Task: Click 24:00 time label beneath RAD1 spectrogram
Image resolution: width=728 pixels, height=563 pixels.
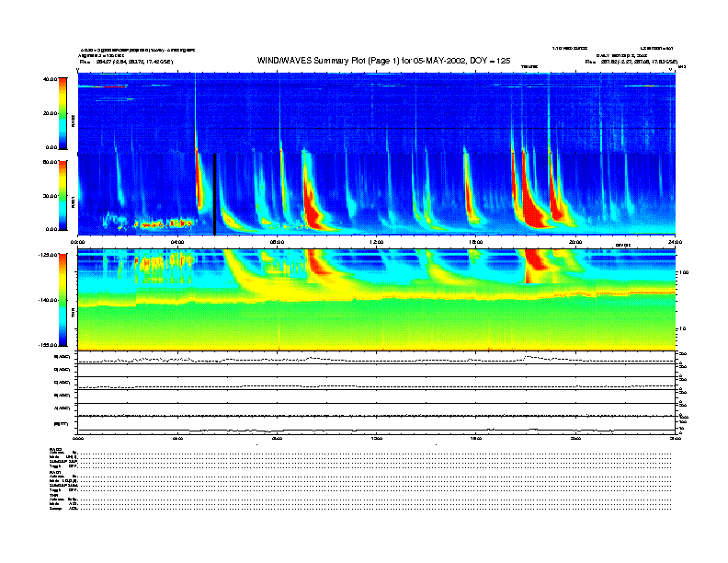Action: 675,242
